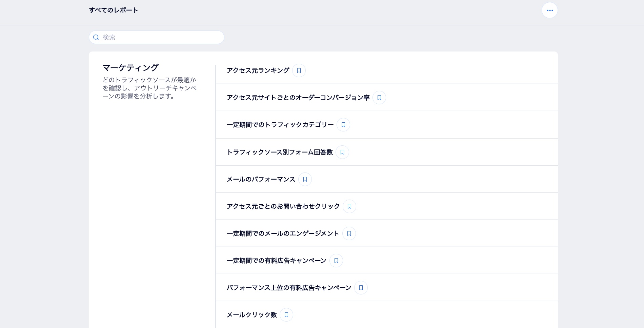Viewport: 644px width, 328px height.
Task: Bookmark the アクセス元サイトごとのオーダーコンバージョン率 report
Action: point(379,98)
